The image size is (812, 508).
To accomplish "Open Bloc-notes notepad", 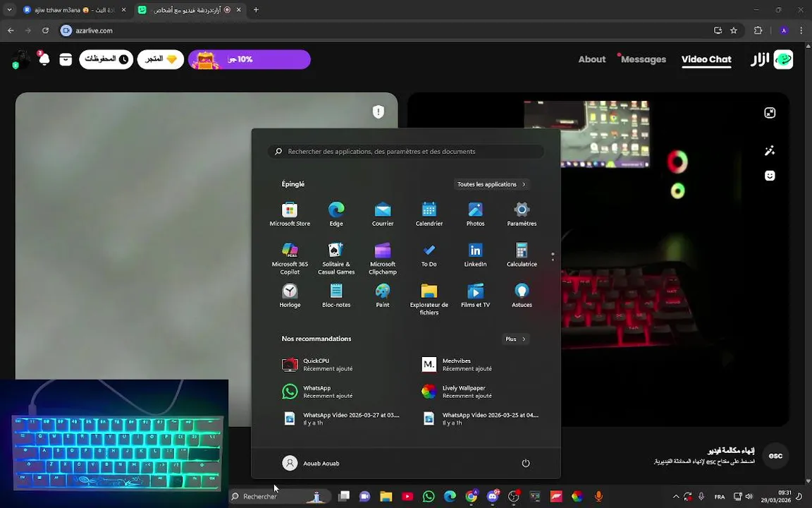I will click(336, 296).
